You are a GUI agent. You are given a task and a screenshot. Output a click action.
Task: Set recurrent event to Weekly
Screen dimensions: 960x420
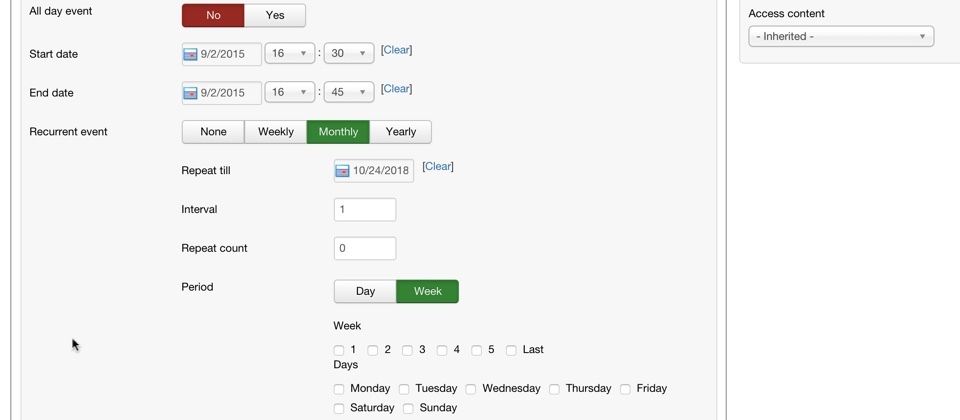(275, 132)
